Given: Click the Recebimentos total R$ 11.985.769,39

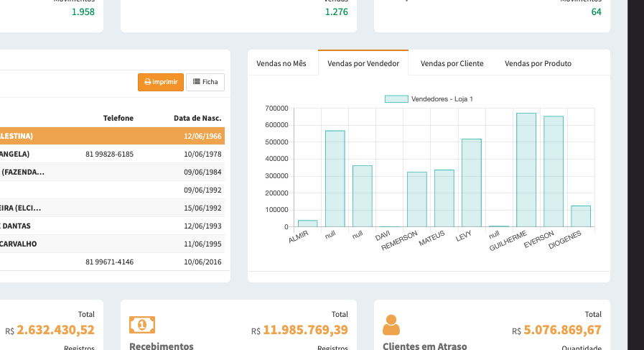Looking at the screenshot, I should (305, 331).
